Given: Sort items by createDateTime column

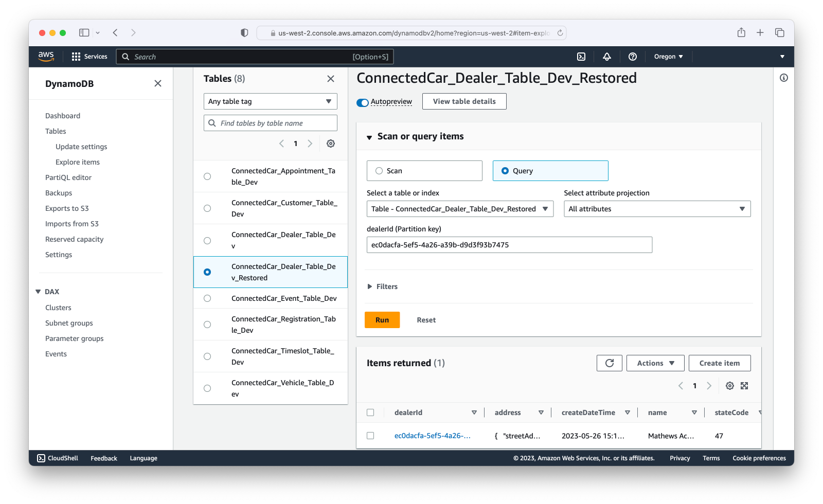Looking at the screenshot, I should click(628, 412).
